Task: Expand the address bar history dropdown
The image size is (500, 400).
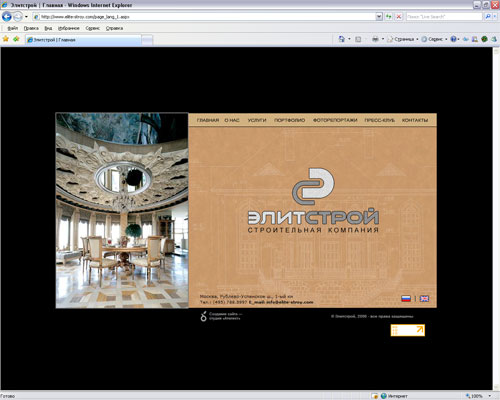Action: [379, 16]
